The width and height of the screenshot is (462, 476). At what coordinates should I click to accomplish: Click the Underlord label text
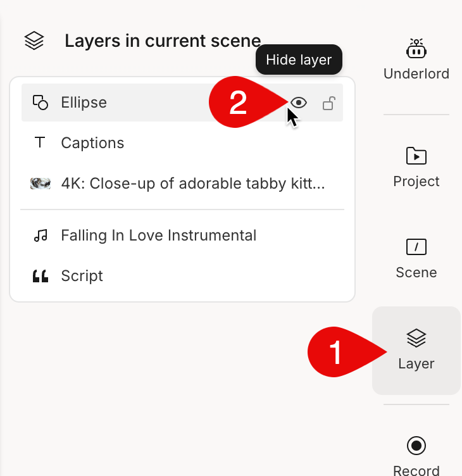[x=416, y=74]
